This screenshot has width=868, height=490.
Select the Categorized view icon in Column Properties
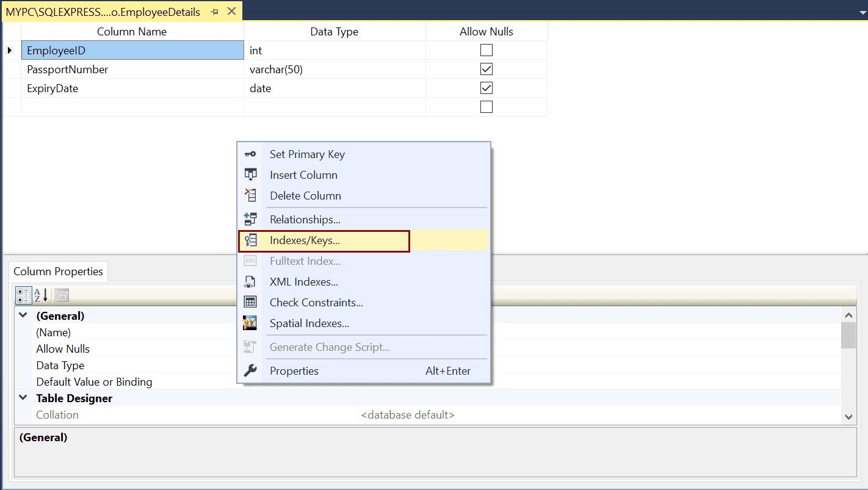(x=23, y=295)
